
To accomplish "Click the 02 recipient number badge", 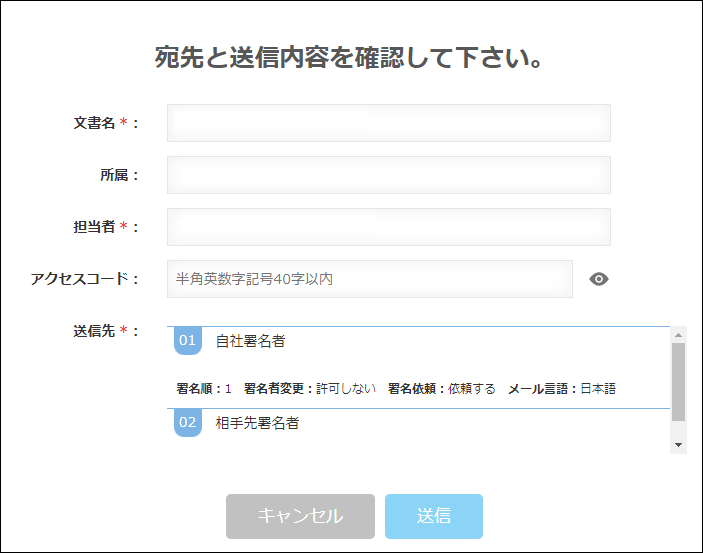I will pyautogui.click(x=188, y=423).
